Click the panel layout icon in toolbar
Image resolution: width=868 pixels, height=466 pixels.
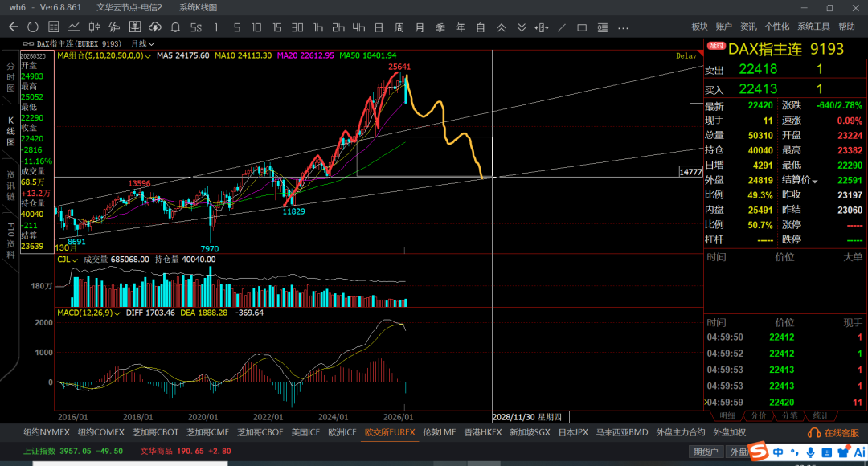point(602,27)
